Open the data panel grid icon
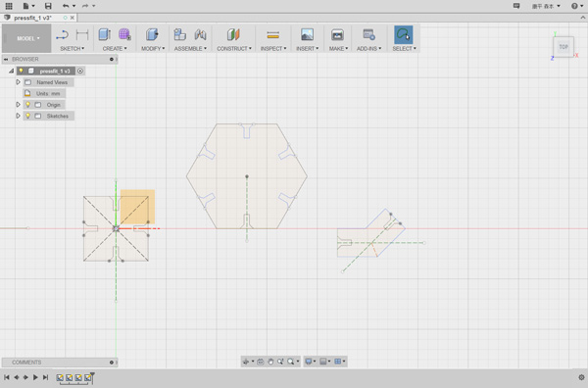Image resolution: width=588 pixels, height=388 pixels. [8, 6]
